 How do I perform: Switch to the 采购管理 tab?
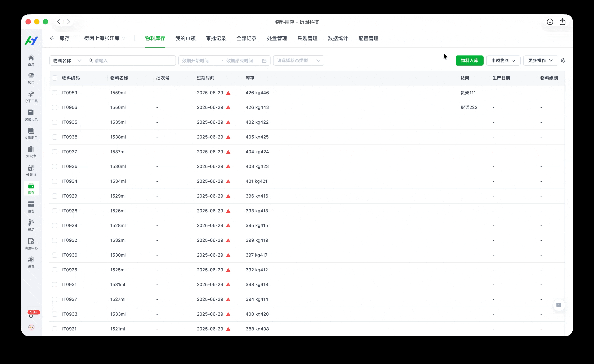(307, 38)
